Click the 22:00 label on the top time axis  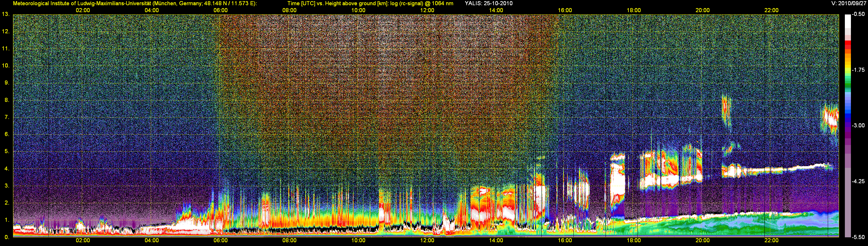click(x=772, y=10)
